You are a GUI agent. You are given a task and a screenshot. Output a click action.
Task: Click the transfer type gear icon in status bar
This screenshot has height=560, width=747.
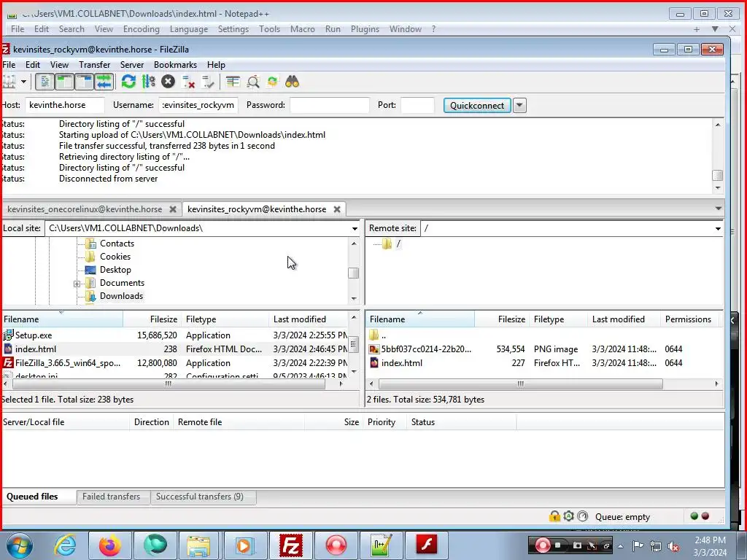pos(568,516)
